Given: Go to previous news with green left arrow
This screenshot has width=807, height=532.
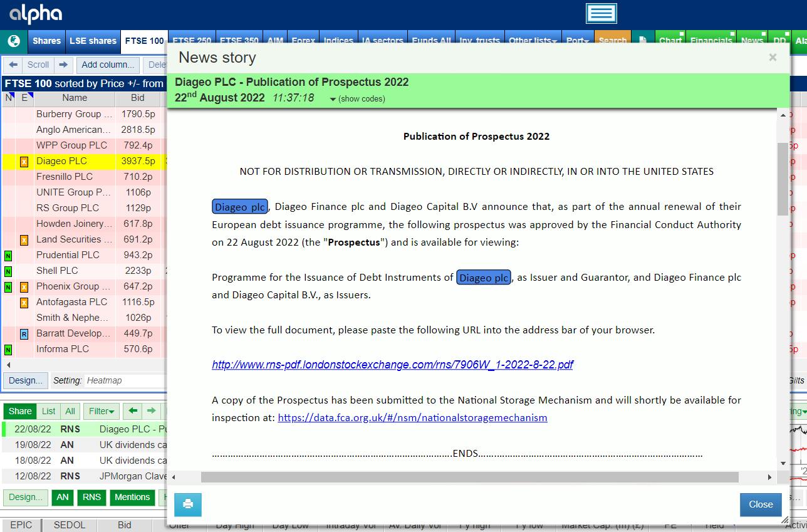Looking at the screenshot, I should point(132,411).
